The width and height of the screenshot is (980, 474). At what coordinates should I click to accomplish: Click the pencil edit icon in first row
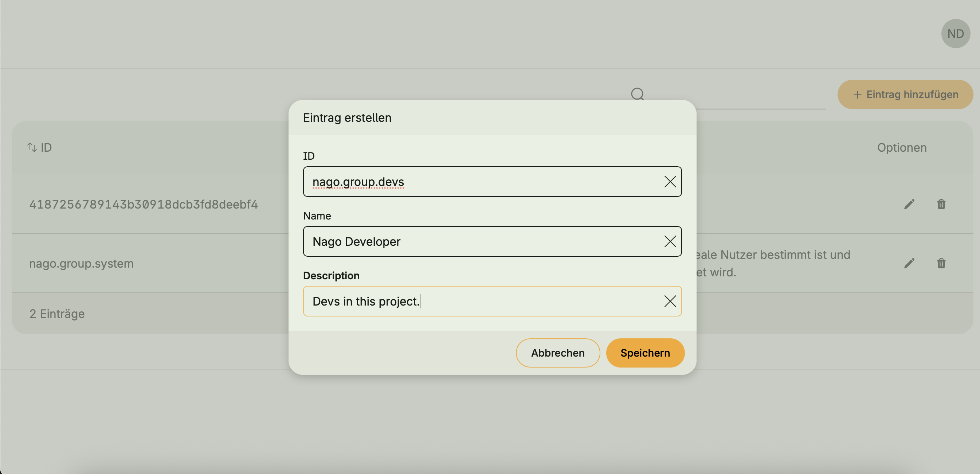click(x=909, y=205)
